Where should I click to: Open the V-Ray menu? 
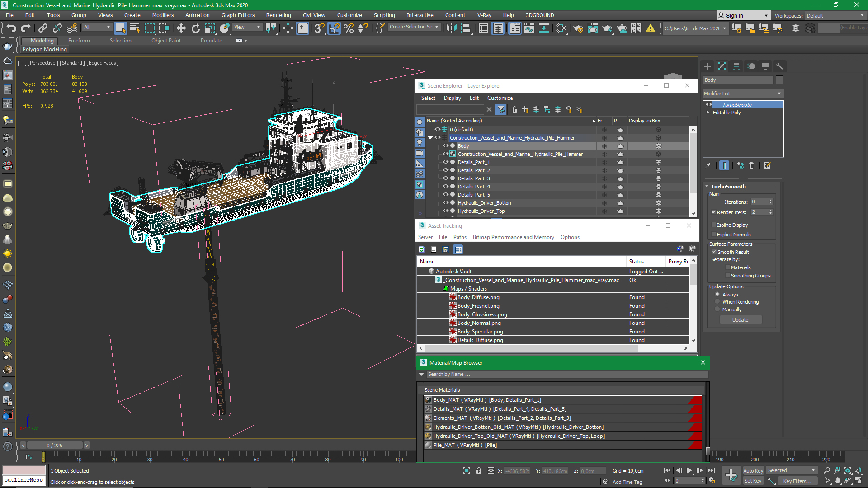484,15
